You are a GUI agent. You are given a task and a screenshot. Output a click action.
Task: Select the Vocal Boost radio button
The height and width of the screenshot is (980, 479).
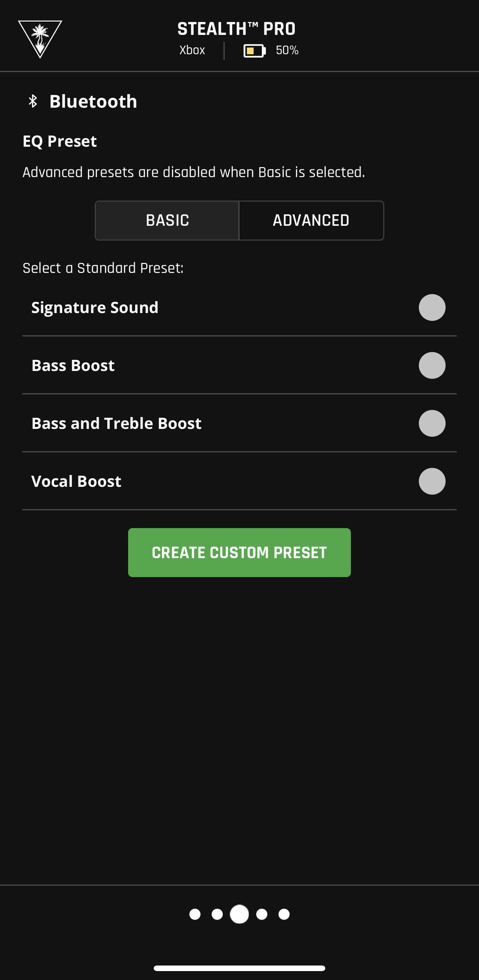432,481
